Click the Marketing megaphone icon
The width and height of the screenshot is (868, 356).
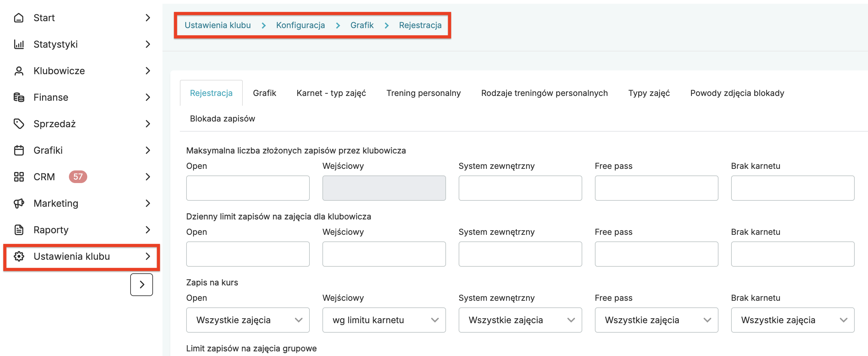[19, 204]
